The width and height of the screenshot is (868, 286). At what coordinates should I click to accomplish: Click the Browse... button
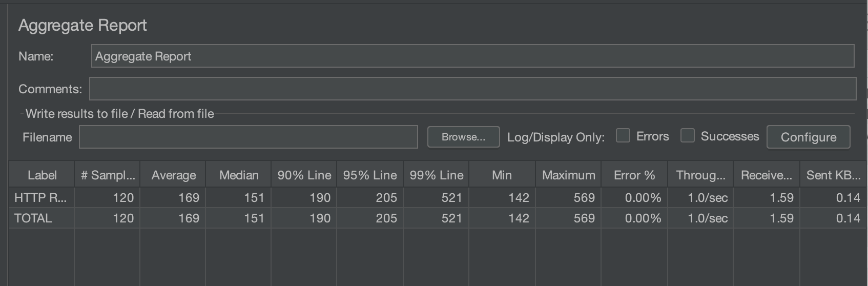tap(463, 137)
